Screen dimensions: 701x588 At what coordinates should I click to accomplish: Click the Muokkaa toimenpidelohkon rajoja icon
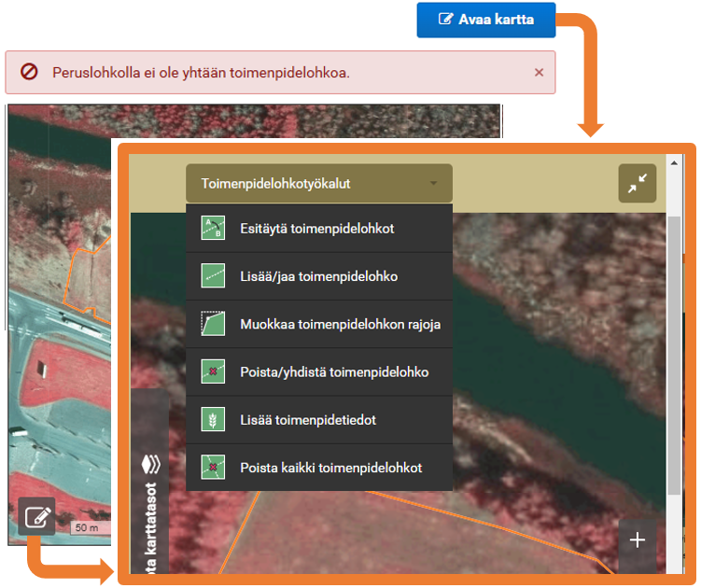coord(214,324)
